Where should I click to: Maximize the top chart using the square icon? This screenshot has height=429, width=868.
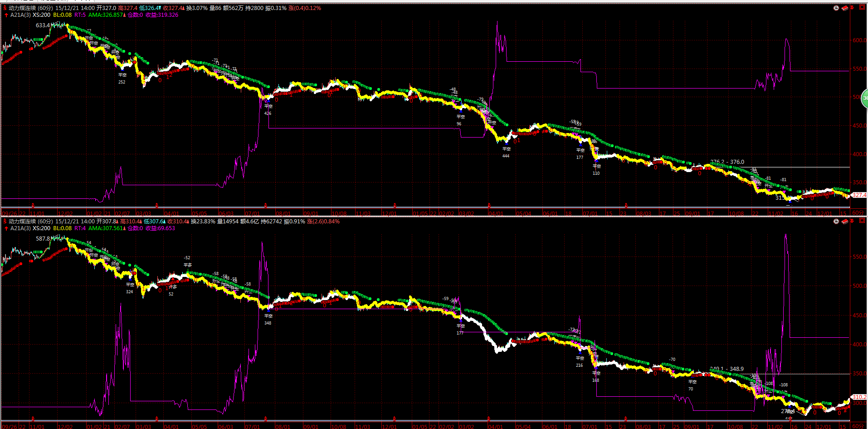pyautogui.click(x=862, y=8)
